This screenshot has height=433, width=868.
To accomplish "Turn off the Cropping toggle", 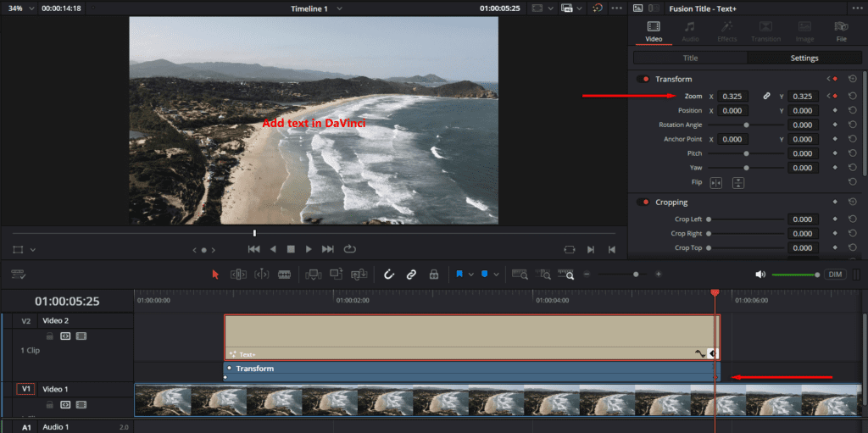I will (x=643, y=203).
